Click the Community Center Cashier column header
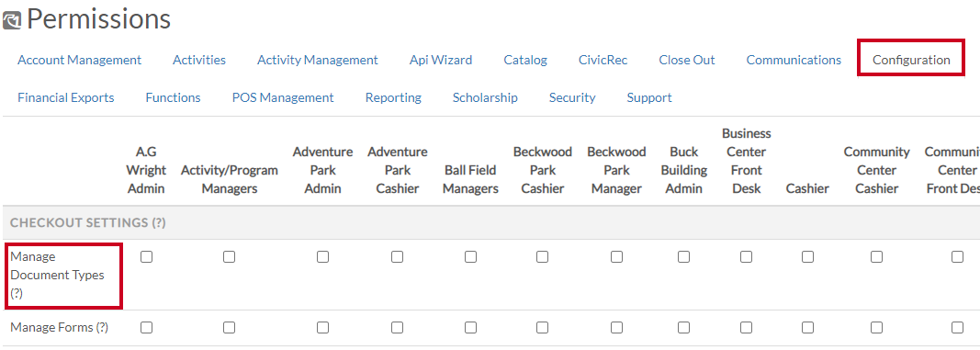Image resolution: width=980 pixels, height=350 pixels. (877, 170)
